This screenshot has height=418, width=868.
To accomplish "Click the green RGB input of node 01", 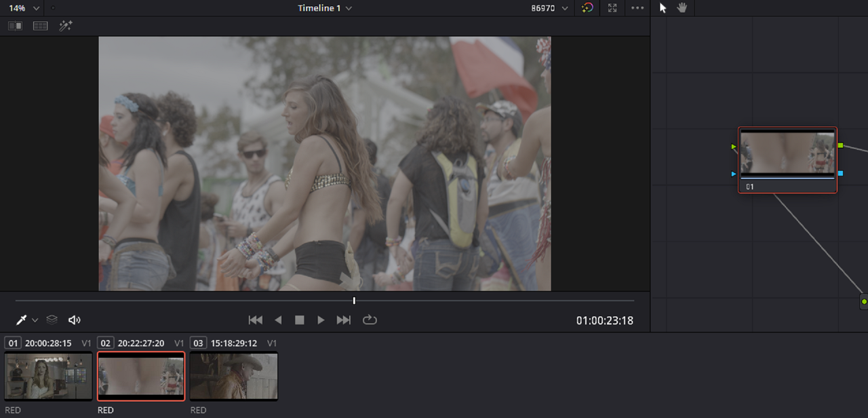I will click(734, 146).
